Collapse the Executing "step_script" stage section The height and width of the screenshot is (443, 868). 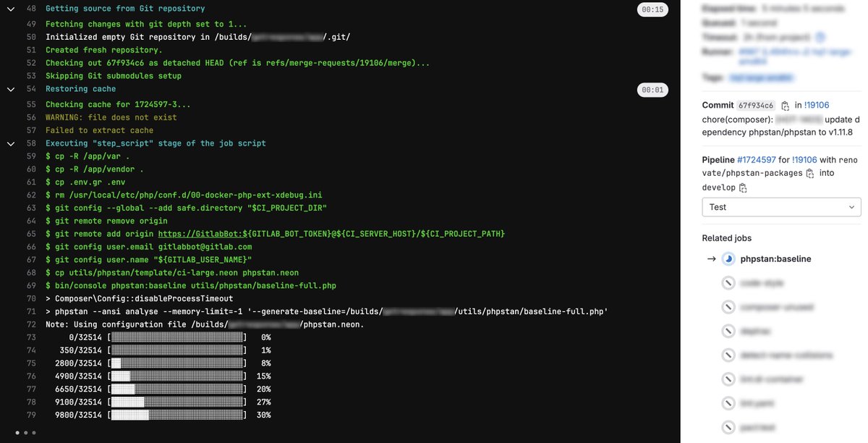click(10, 143)
